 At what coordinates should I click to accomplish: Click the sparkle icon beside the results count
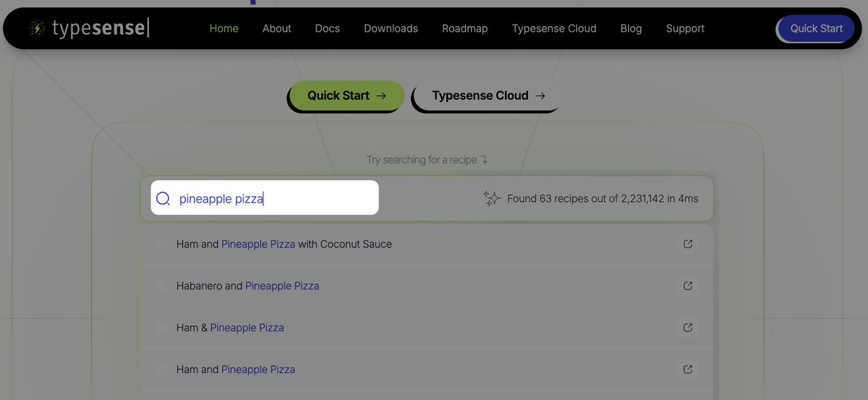click(492, 198)
